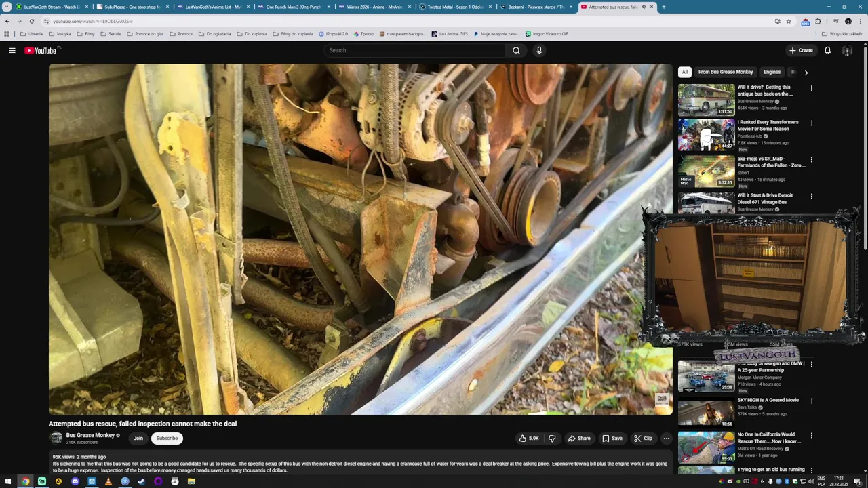
Task: Go back in browser history
Action: pyautogui.click(x=7, y=21)
